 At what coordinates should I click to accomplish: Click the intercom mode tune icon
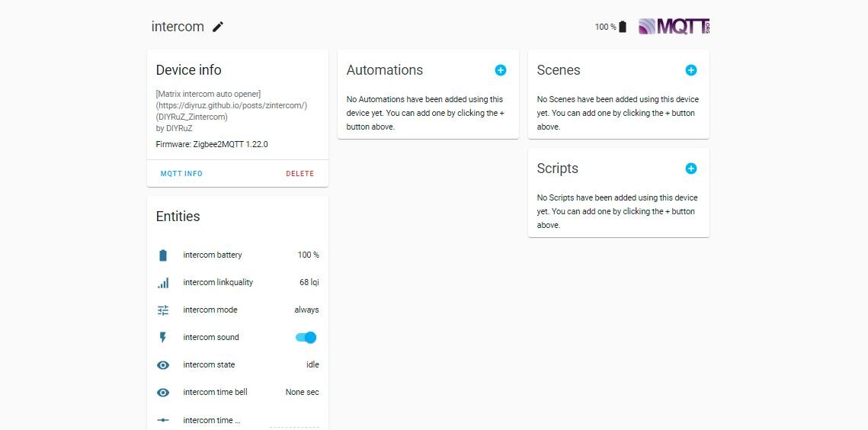pos(163,310)
